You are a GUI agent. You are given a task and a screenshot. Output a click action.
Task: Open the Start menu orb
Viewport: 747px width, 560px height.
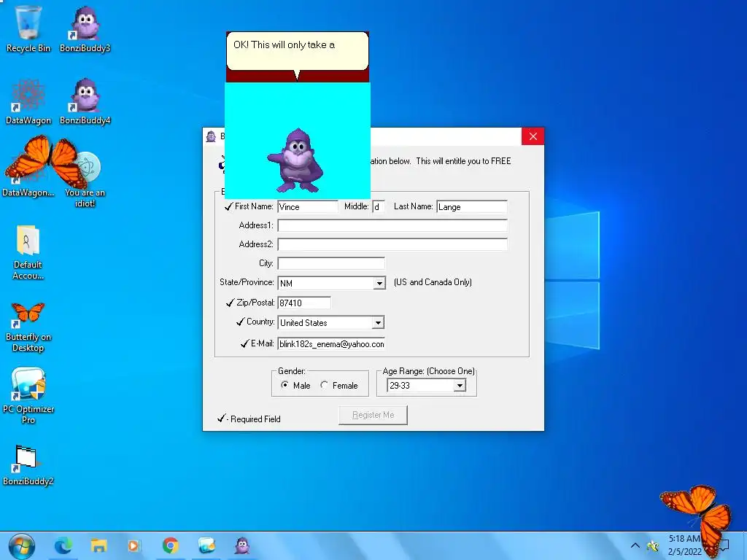pyautogui.click(x=21, y=545)
